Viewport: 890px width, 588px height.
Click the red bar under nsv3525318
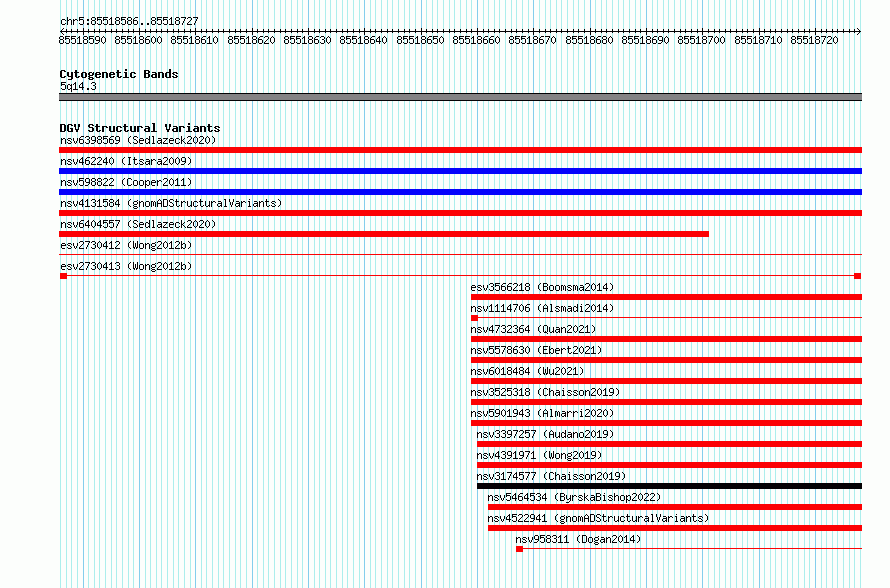(666, 402)
